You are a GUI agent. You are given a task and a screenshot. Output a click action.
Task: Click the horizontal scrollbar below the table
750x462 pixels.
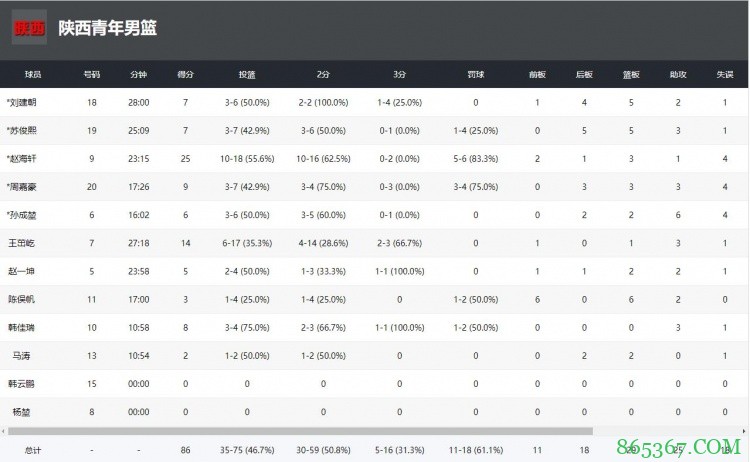coord(300,432)
